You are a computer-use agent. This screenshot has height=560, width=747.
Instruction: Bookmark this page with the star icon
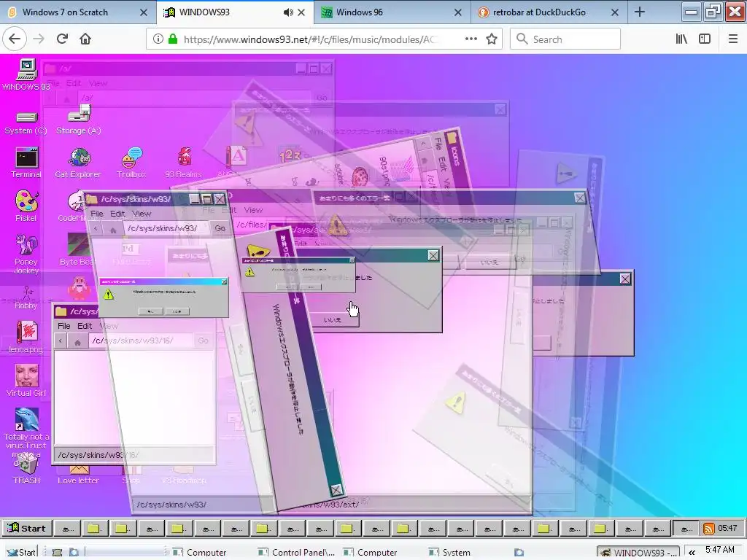(x=492, y=39)
